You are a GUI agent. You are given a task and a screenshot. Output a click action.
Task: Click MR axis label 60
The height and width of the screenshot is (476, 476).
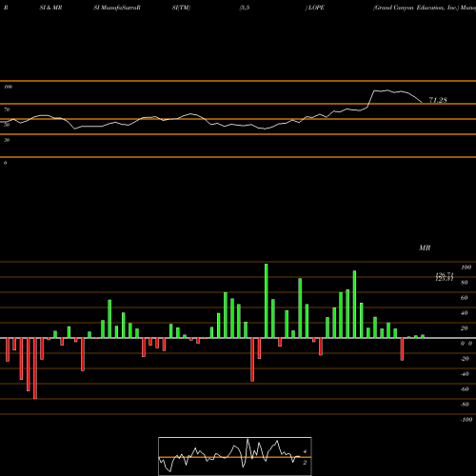pyautogui.click(x=465, y=298)
